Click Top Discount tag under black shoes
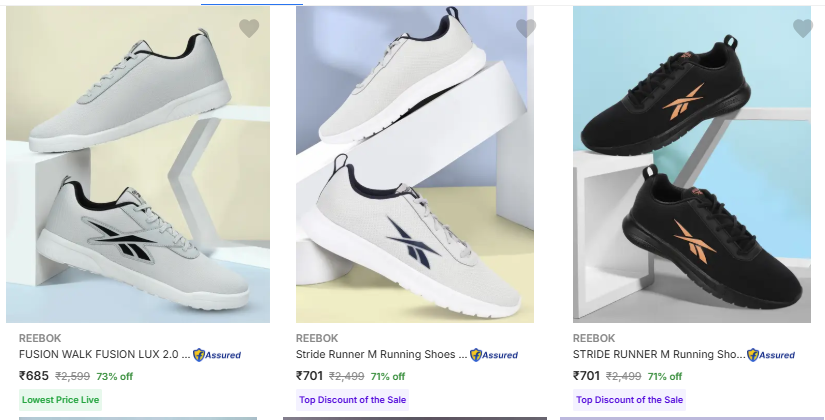This screenshot has width=825, height=420. 629,400
